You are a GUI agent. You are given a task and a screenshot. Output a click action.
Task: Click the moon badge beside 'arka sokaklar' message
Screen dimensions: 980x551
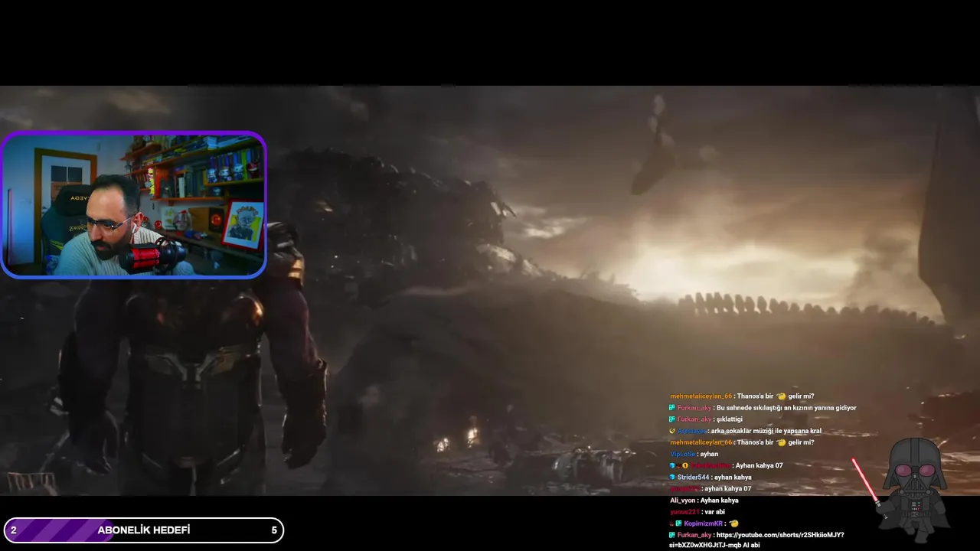pos(672,431)
